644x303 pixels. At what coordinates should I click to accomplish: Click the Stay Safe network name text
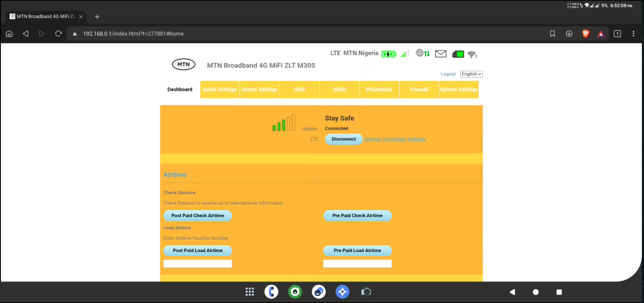(x=339, y=118)
